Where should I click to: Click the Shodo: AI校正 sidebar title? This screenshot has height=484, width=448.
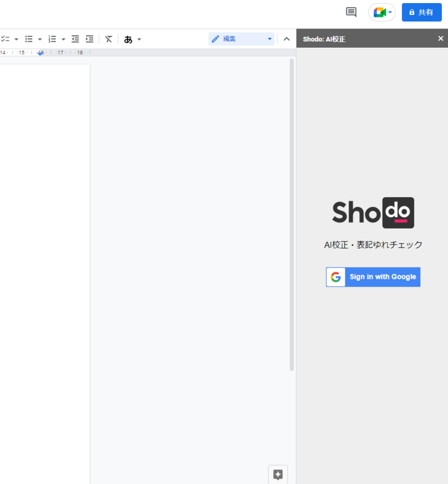[x=324, y=39]
